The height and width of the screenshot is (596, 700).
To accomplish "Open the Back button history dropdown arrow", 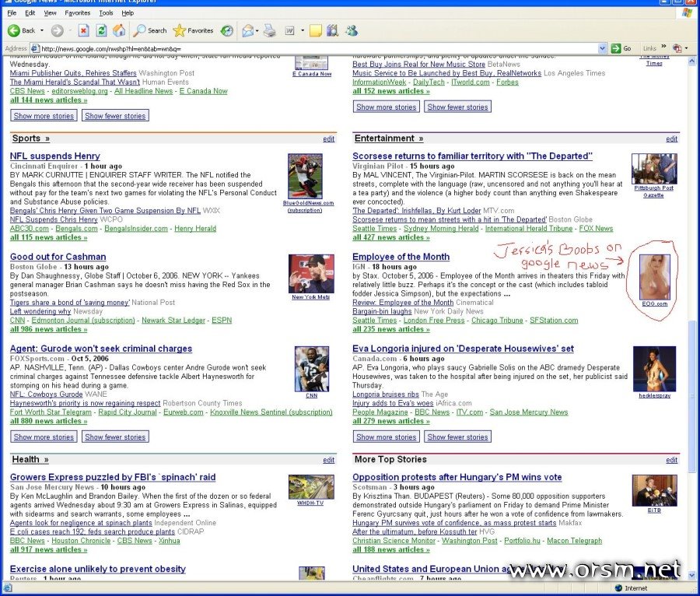I will 42,30.
